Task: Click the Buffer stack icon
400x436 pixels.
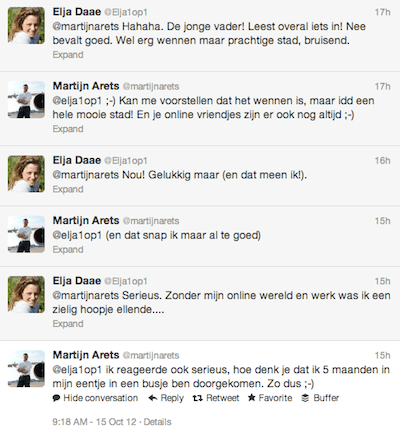Action: [305, 398]
